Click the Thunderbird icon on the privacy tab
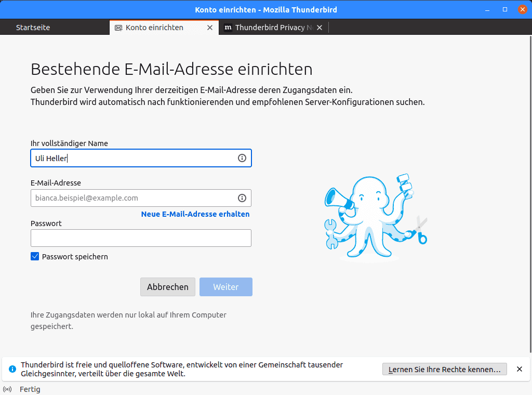Screen dimensions: 532x395 [227, 28]
